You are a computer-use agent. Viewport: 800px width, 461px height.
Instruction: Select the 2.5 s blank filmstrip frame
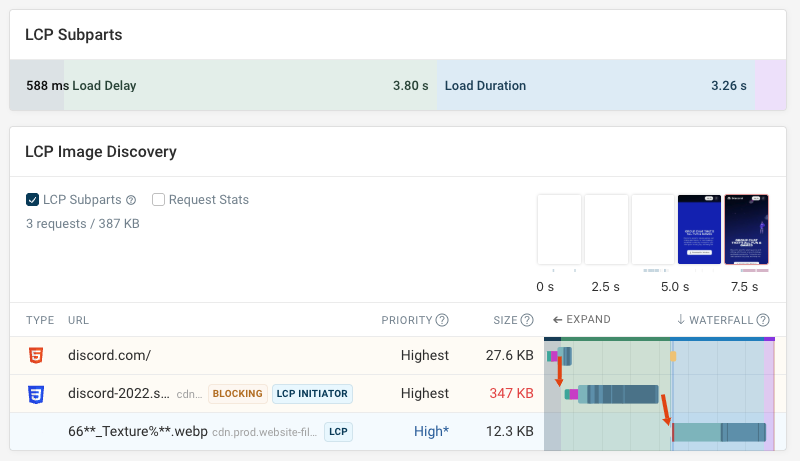[606, 229]
